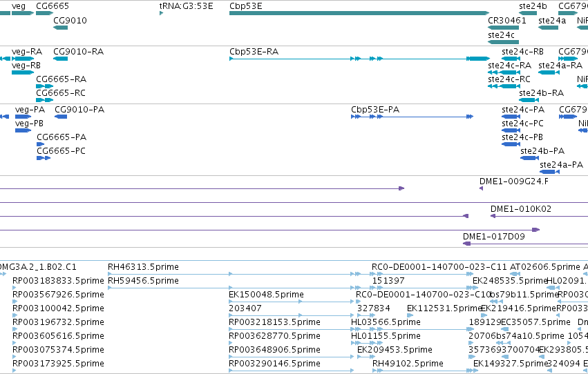Click RP003075374.5prime EST label
This screenshot has height=374, width=588.
[x=58, y=350]
